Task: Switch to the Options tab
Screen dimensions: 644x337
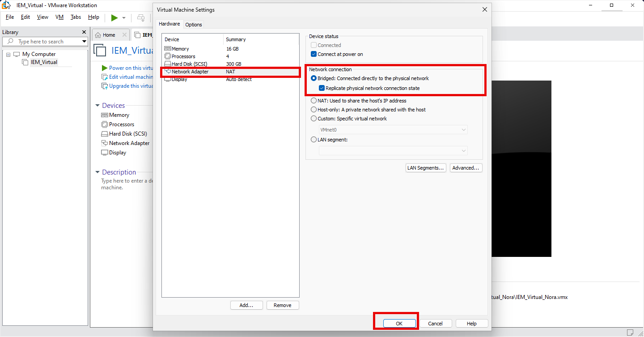Action: [193, 25]
